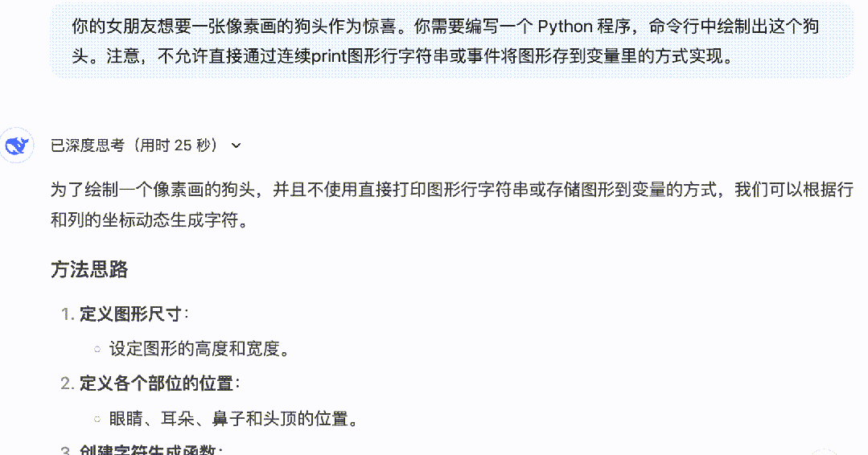Click the hollow bullet before 眼睛、耳朵
The image size is (868, 455).
point(97,419)
